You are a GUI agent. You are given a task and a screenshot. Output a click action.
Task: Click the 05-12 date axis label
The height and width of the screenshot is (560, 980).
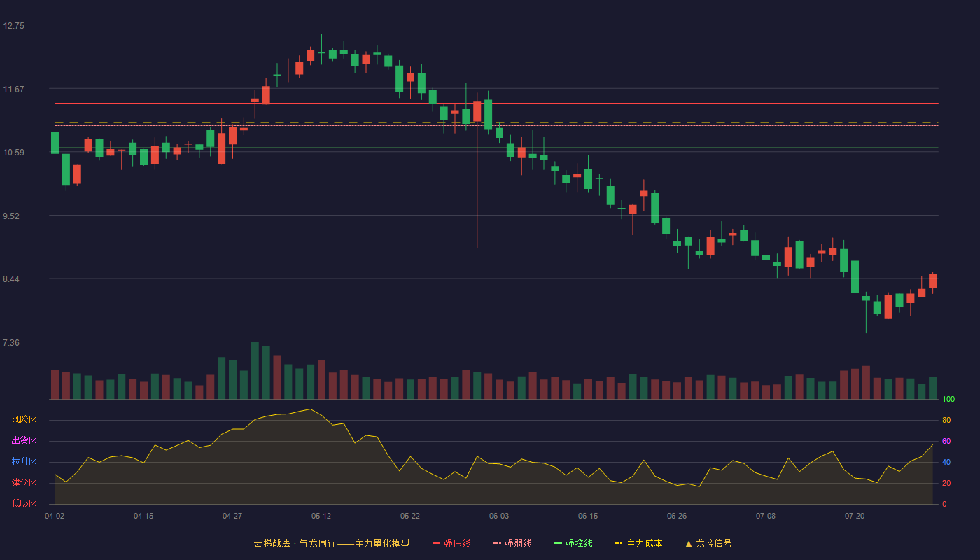pyautogui.click(x=321, y=516)
